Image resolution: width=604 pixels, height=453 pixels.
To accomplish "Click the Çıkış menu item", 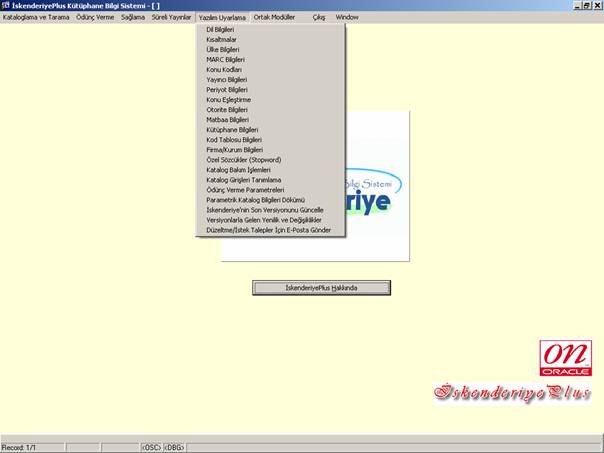I will click(x=319, y=17).
